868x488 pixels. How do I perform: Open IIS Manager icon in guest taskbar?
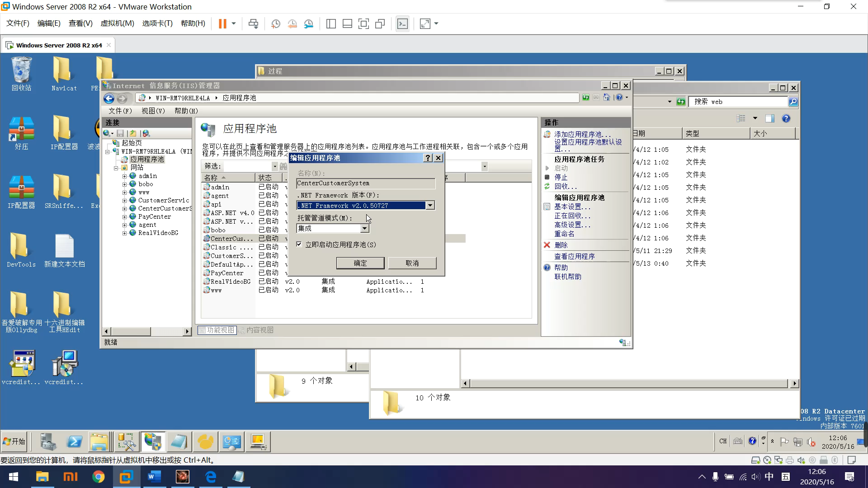153,441
